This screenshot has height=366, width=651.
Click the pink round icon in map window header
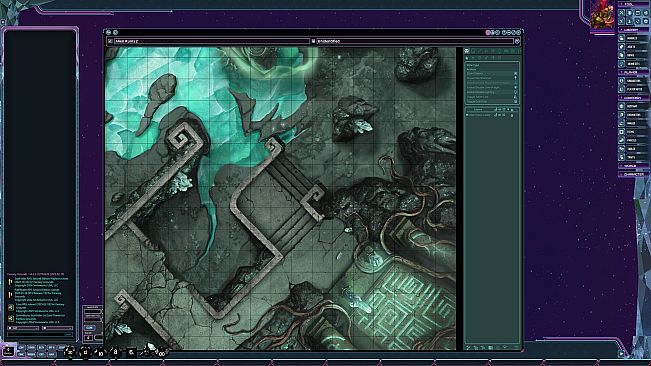click(x=488, y=32)
